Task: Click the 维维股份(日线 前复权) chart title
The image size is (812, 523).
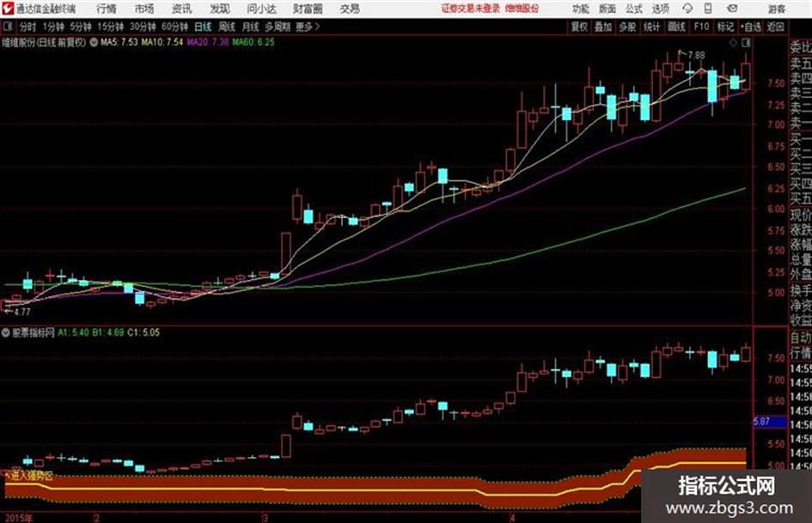Action: (44, 42)
